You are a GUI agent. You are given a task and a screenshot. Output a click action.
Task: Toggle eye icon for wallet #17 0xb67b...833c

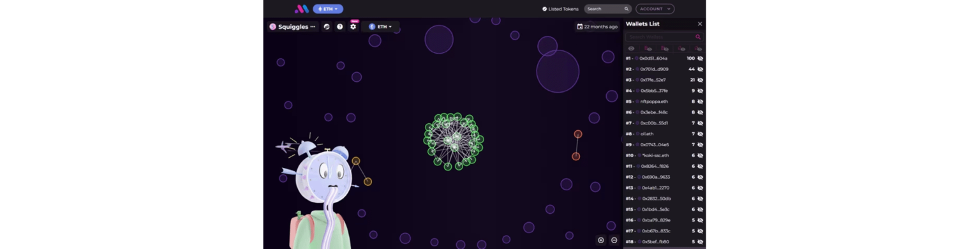point(700,231)
